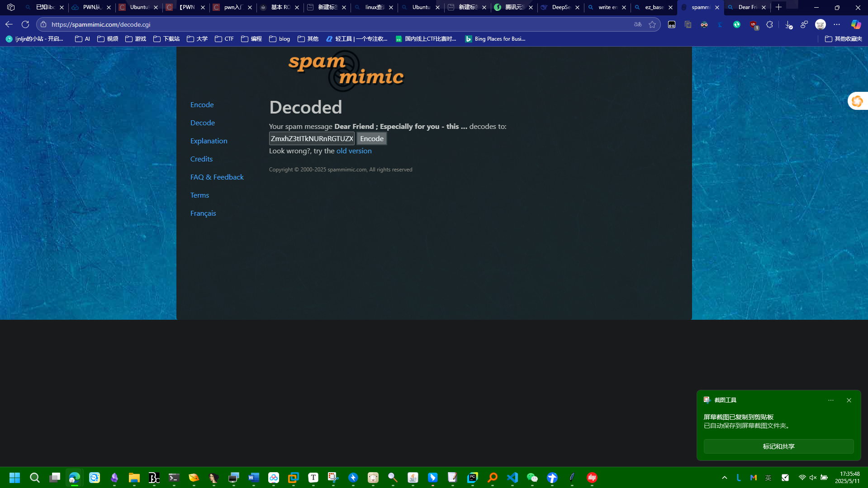Click the spam mimic logo
The height and width of the screenshot is (488, 868).
tap(346, 71)
